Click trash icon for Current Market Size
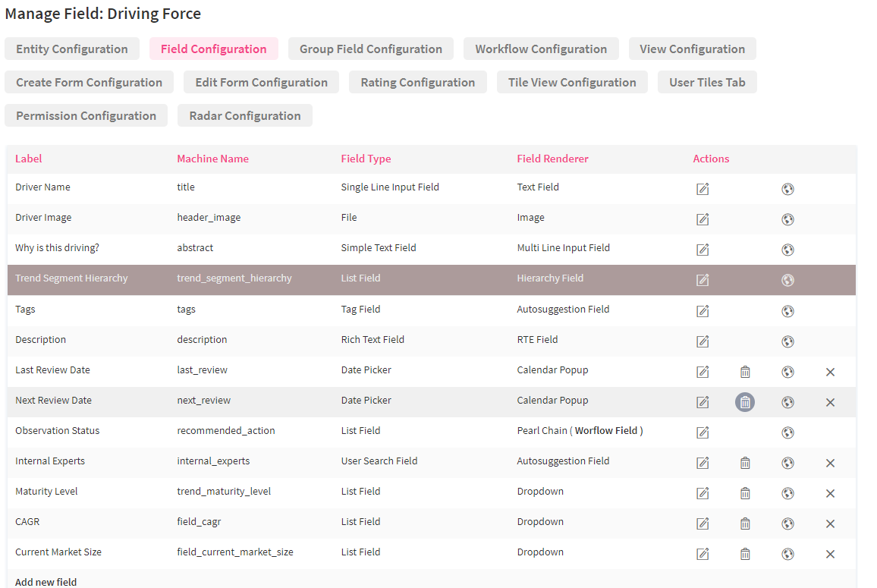 pos(745,554)
